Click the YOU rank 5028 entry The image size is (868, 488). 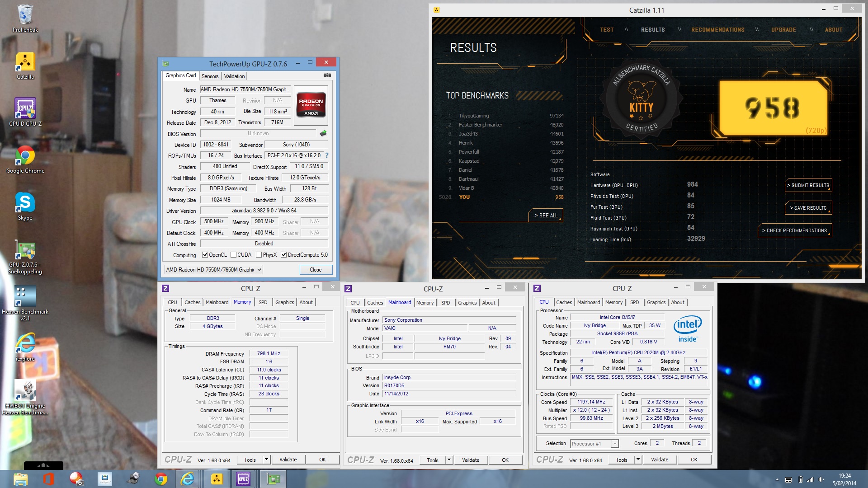501,197
